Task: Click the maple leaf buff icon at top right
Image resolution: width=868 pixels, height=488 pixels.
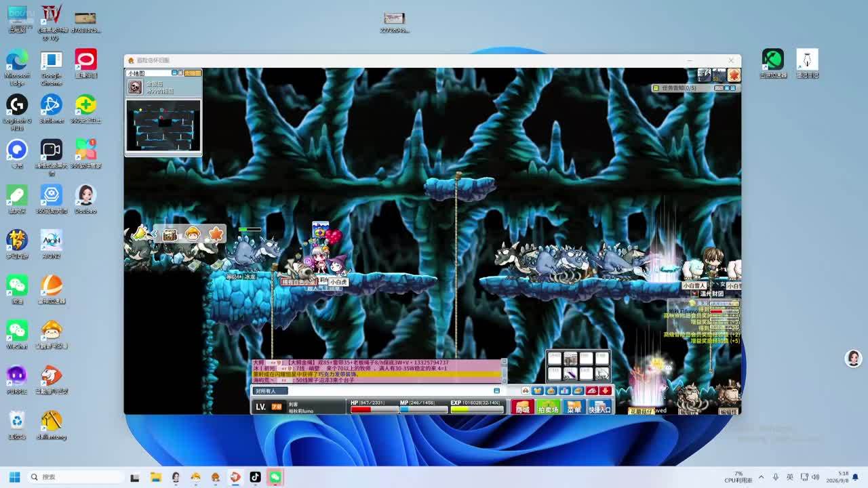Action: pos(734,75)
